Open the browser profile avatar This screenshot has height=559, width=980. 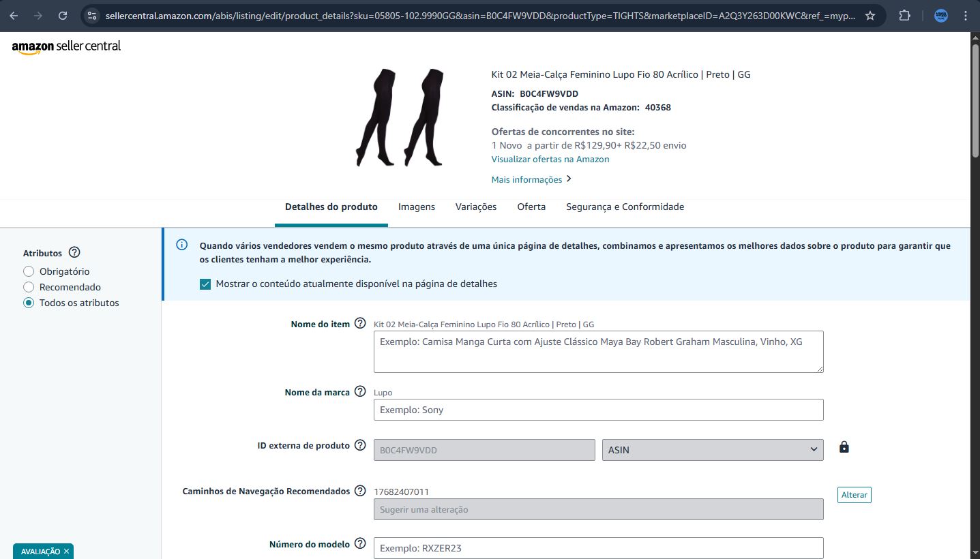(x=941, y=16)
